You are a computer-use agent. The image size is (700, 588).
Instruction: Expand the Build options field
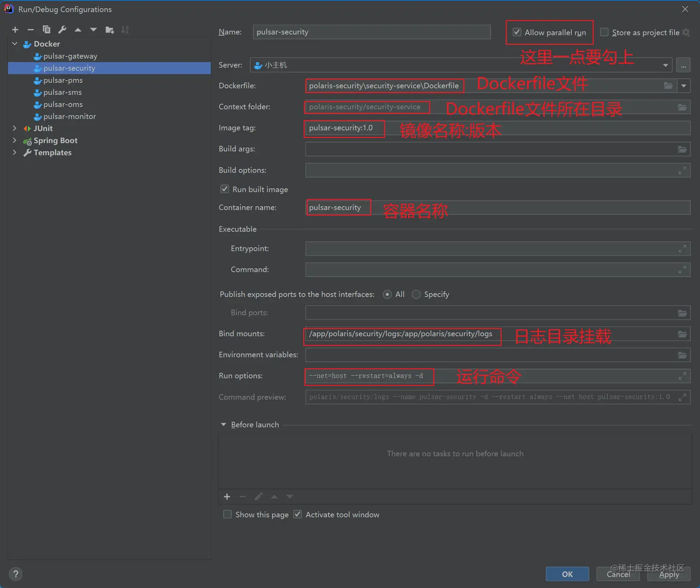click(682, 170)
